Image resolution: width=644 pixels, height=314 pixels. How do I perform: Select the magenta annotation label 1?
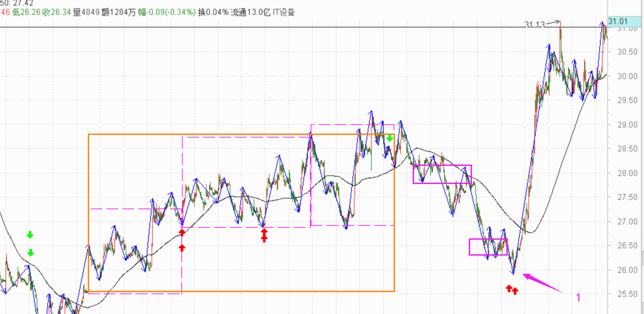coord(578,298)
